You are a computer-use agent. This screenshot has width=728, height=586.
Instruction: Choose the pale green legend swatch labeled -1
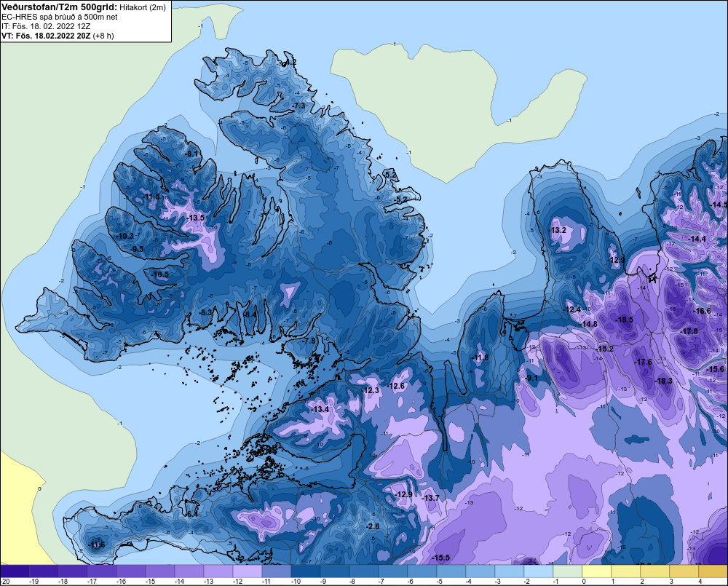568,571
